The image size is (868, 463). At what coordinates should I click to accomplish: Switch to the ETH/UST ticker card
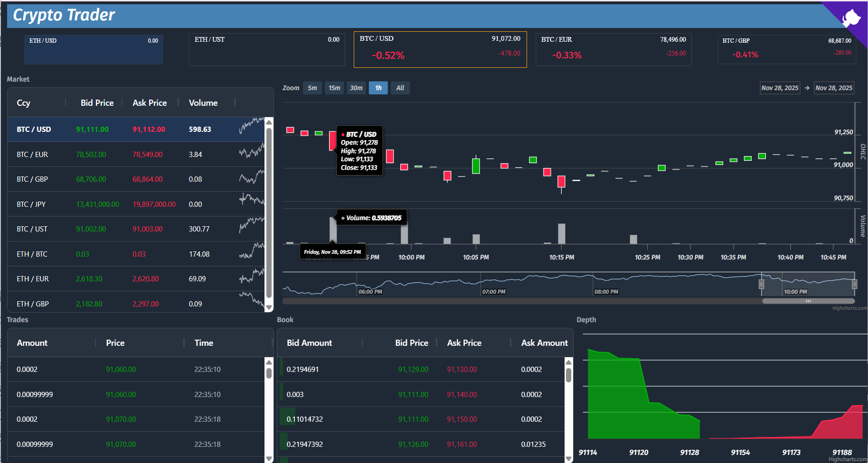click(x=266, y=49)
